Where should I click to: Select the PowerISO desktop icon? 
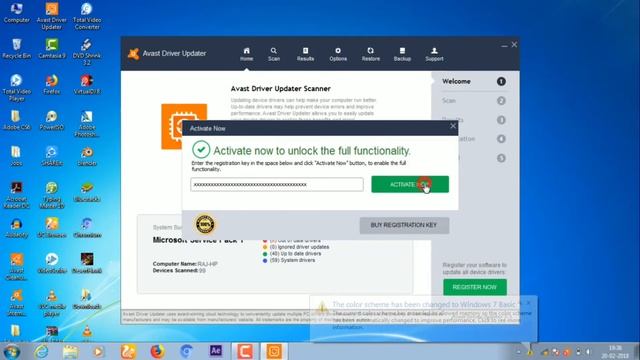[x=51, y=120]
